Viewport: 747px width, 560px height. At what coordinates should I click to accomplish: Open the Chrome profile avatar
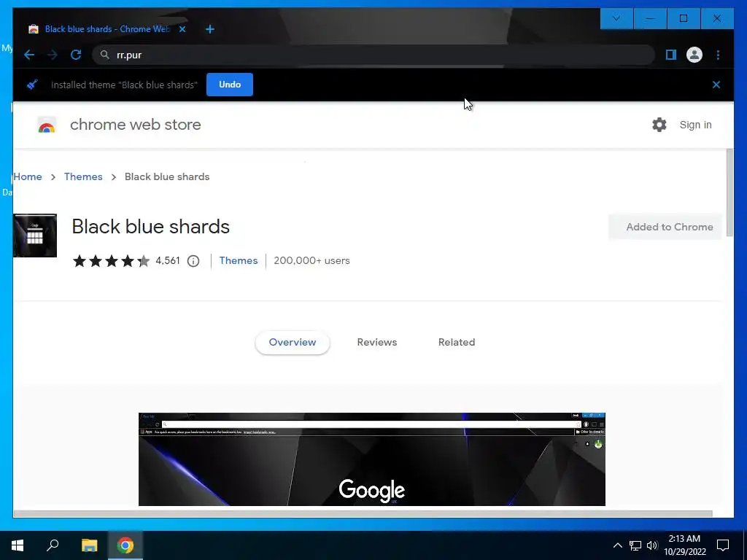[694, 55]
